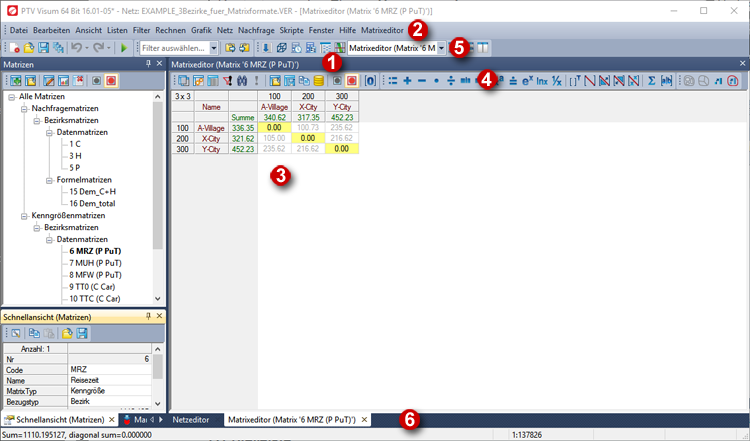
Task: Click the sigma sum icon
Action: [651, 80]
